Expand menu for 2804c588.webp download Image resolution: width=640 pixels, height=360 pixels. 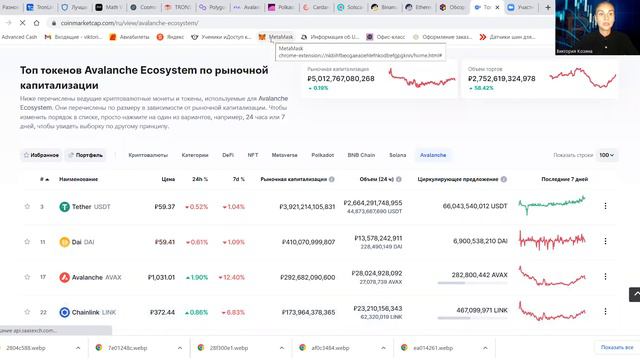tap(78, 348)
